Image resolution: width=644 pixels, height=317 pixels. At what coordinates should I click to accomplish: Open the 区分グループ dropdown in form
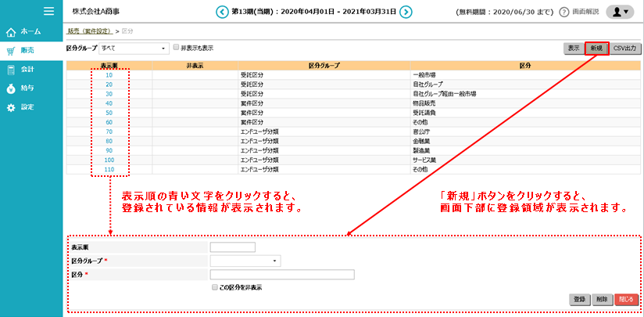click(x=245, y=261)
